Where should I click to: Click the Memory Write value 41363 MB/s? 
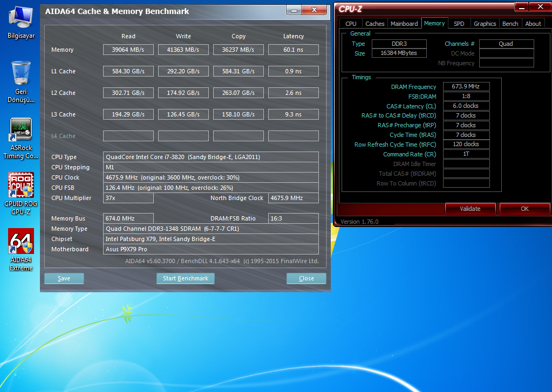click(183, 50)
